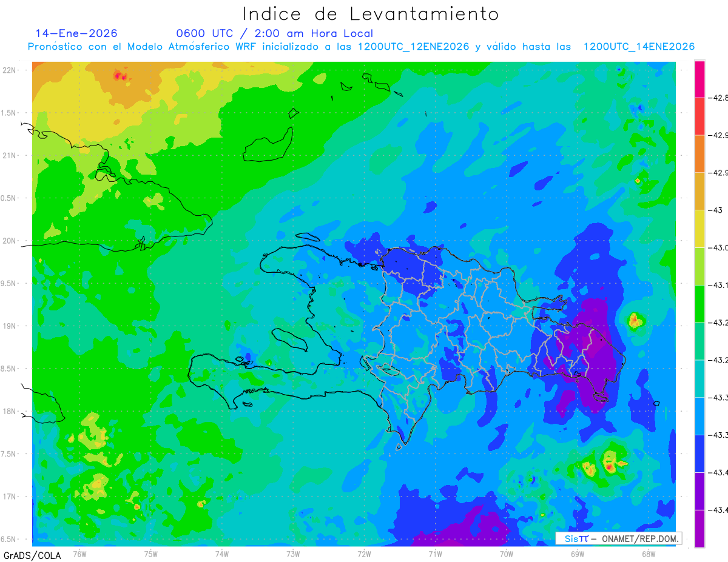The height and width of the screenshot is (562, 728).
Task: Click the "72W" longitude label
Action: pyautogui.click(x=364, y=554)
